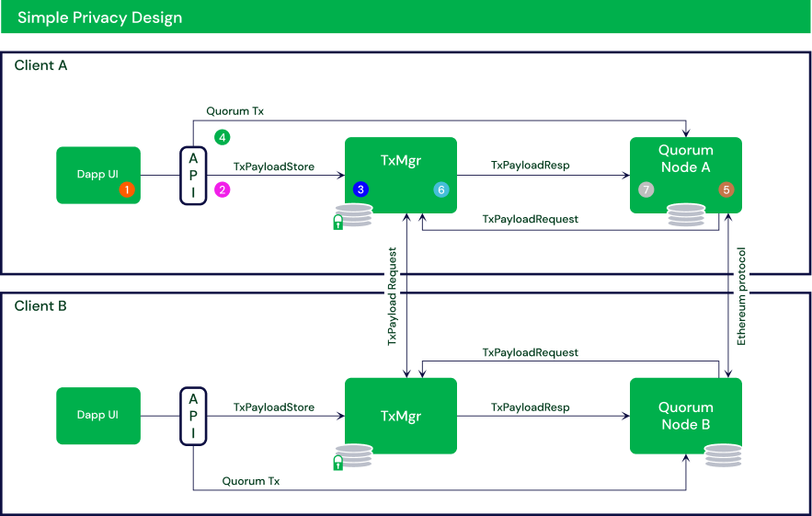Select the Quorum Node A box

click(686, 175)
